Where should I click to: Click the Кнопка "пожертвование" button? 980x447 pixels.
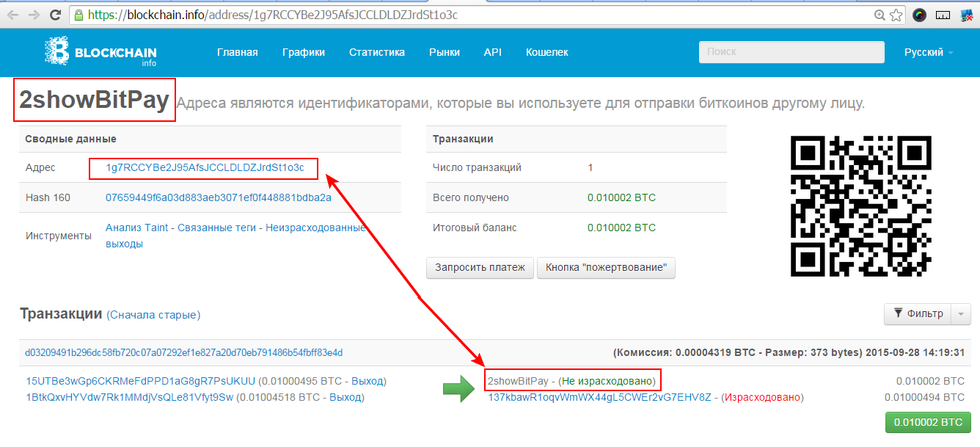click(606, 268)
